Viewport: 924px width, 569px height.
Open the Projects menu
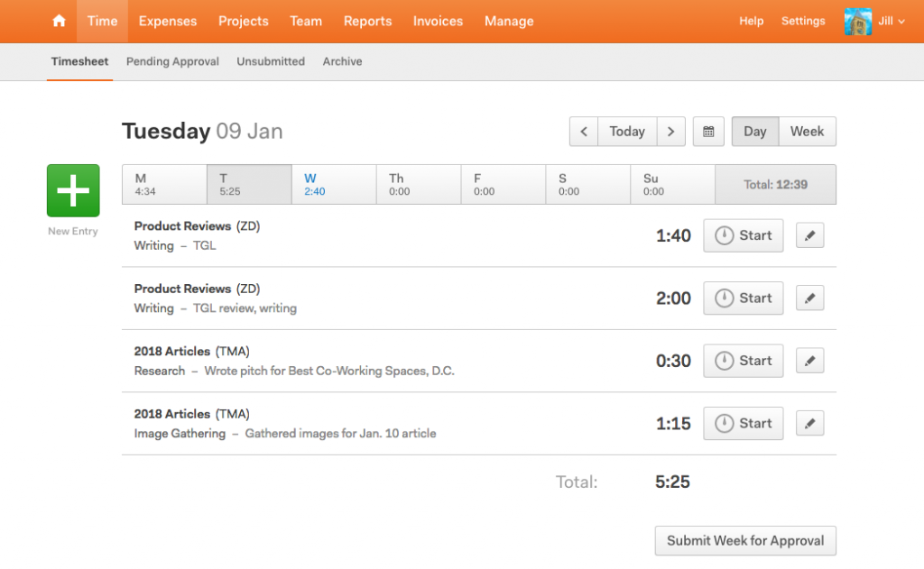[x=244, y=22]
